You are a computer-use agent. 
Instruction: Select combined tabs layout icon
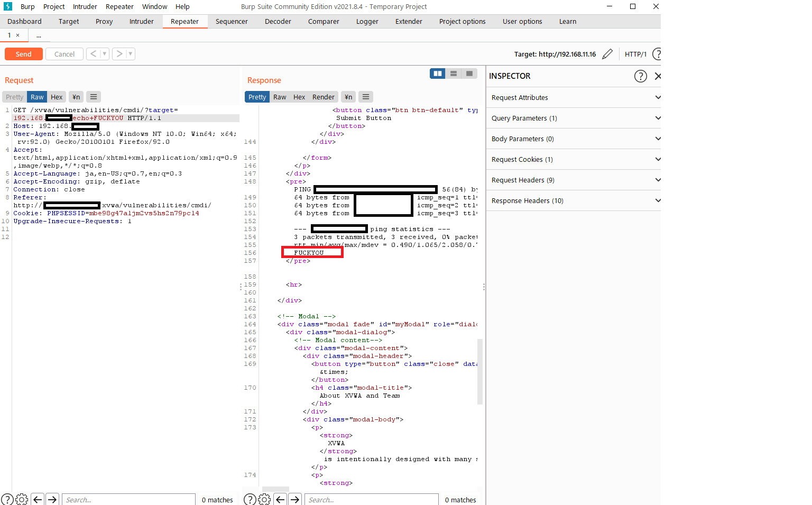click(469, 74)
